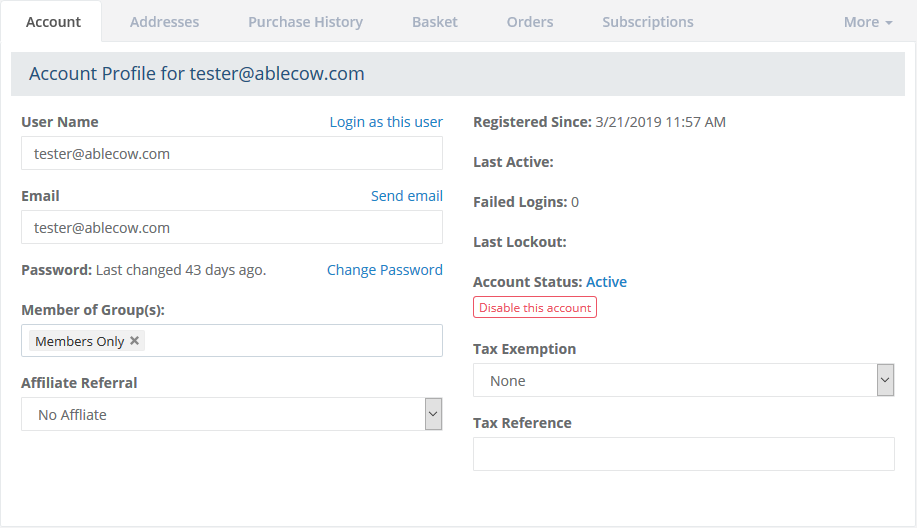
Task: Go to the Basket tab
Action: tap(435, 22)
